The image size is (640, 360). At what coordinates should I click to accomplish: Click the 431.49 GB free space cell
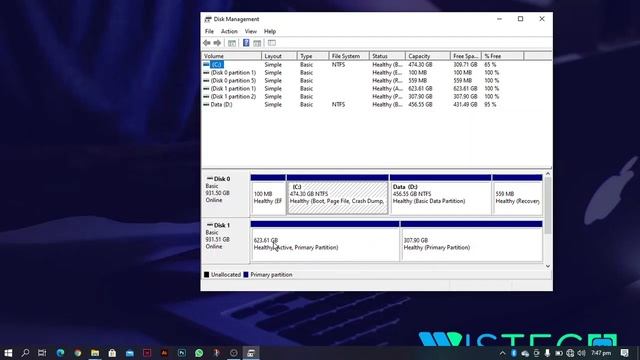point(465,104)
